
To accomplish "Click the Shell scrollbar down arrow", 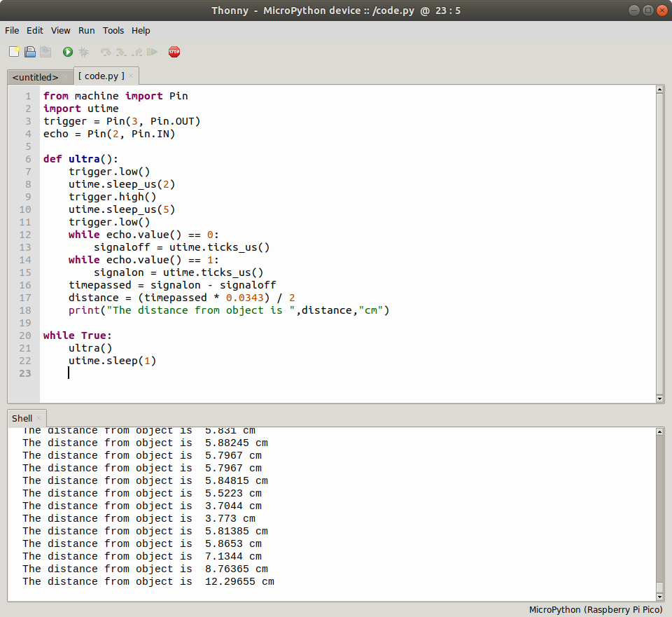I will [659, 597].
